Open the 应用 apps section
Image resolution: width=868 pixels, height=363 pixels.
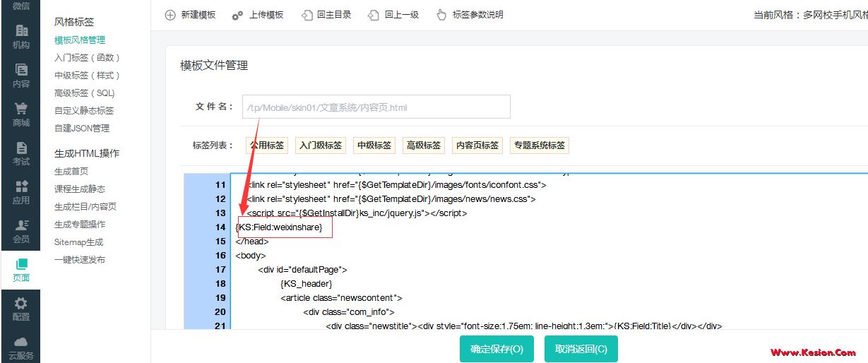tap(20, 192)
